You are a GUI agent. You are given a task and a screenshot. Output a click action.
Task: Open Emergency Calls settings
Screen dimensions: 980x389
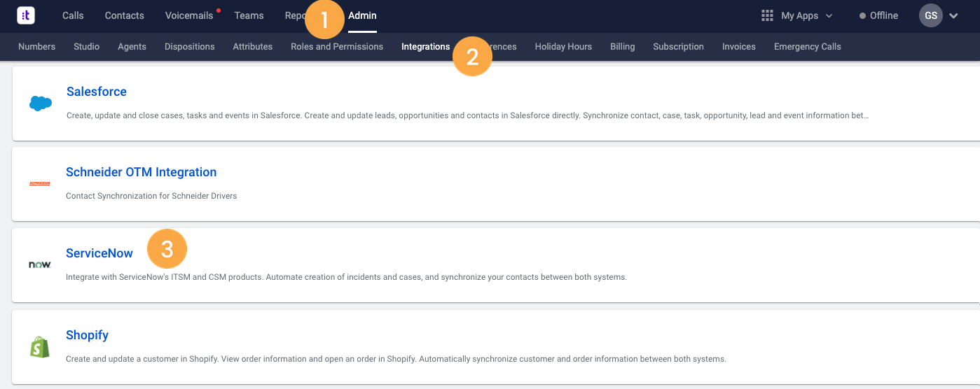808,47
